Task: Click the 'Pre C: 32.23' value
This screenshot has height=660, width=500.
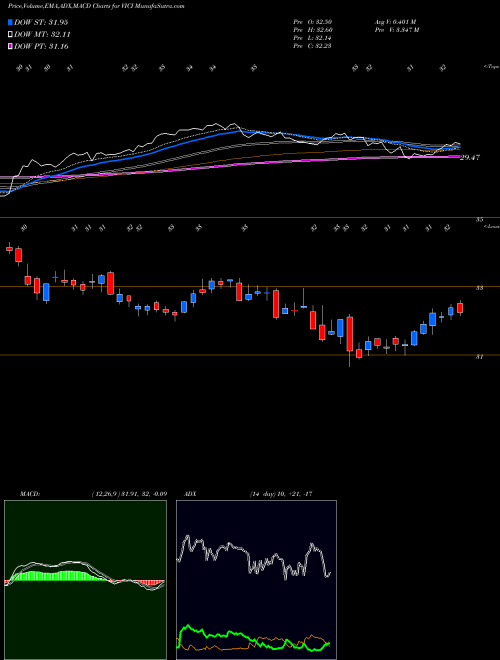Action: pyautogui.click(x=312, y=46)
